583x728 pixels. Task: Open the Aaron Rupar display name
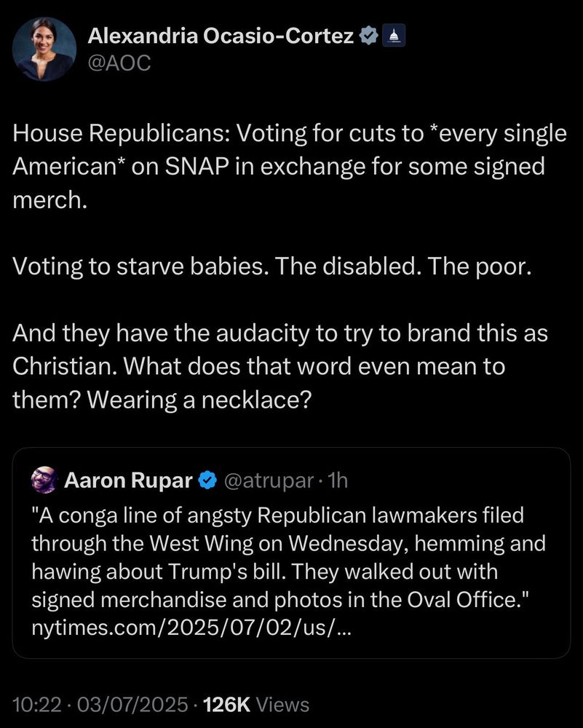click(129, 480)
